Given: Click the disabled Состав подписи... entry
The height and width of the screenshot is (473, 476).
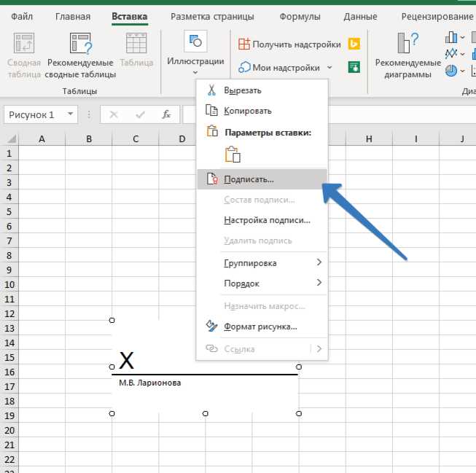Looking at the screenshot, I should point(262,200).
